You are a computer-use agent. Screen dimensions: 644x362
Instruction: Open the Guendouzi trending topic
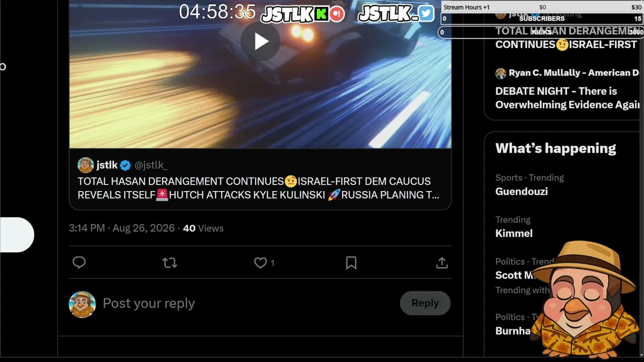tap(522, 191)
